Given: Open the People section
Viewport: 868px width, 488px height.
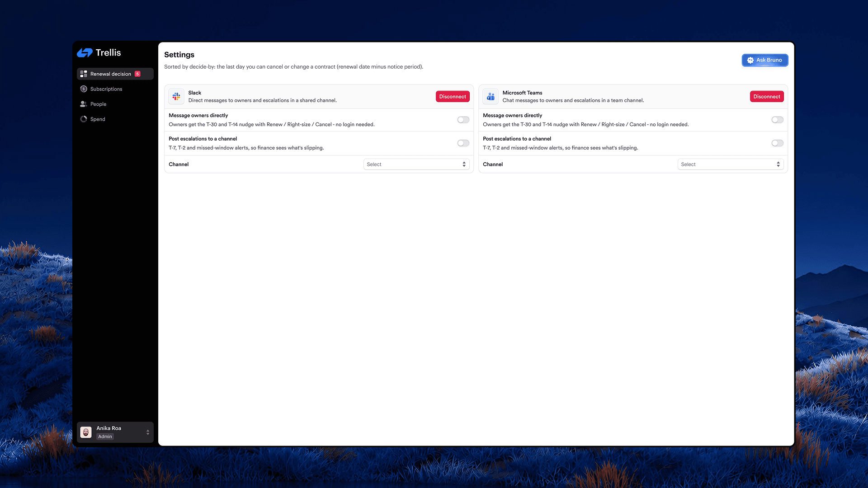Looking at the screenshot, I should coord(115,104).
